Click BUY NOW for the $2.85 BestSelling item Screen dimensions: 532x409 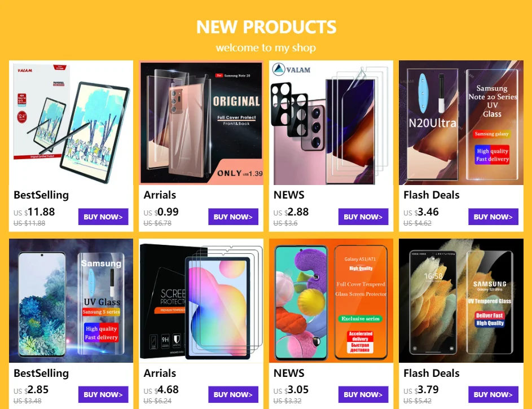(x=103, y=394)
